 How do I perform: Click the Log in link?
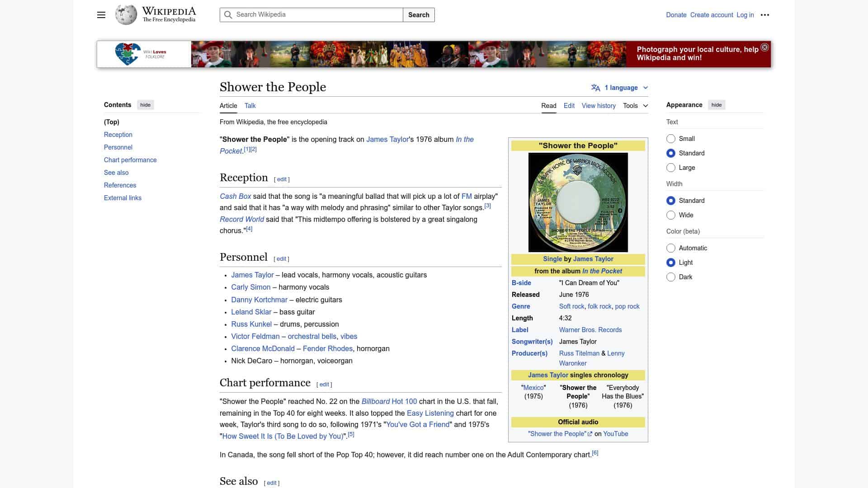point(745,15)
